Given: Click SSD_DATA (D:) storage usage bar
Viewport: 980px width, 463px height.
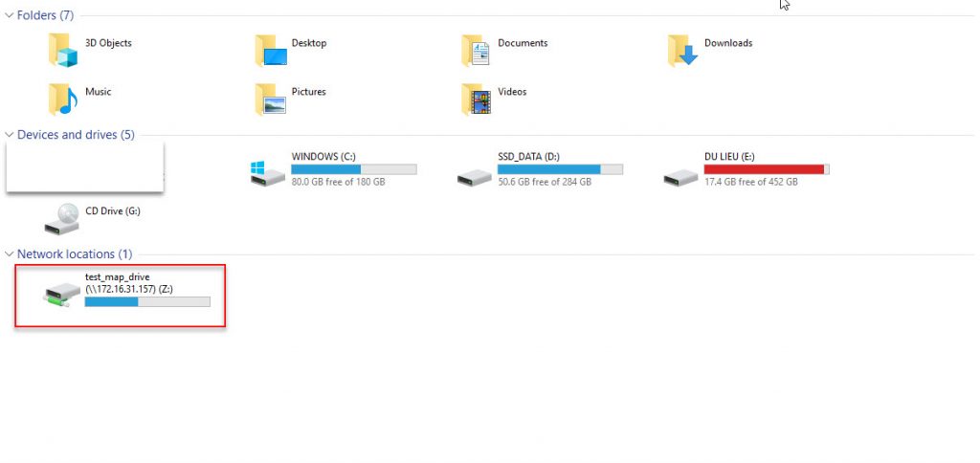Looking at the screenshot, I should tap(560, 169).
